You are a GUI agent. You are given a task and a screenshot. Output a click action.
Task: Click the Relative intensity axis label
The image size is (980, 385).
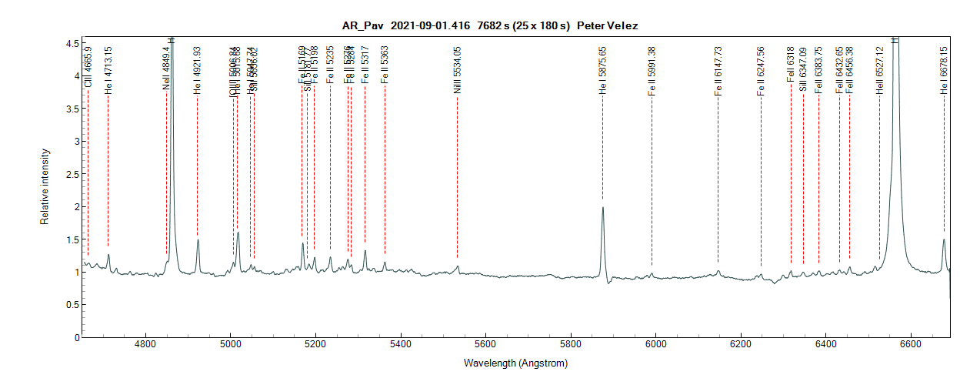click(45, 188)
